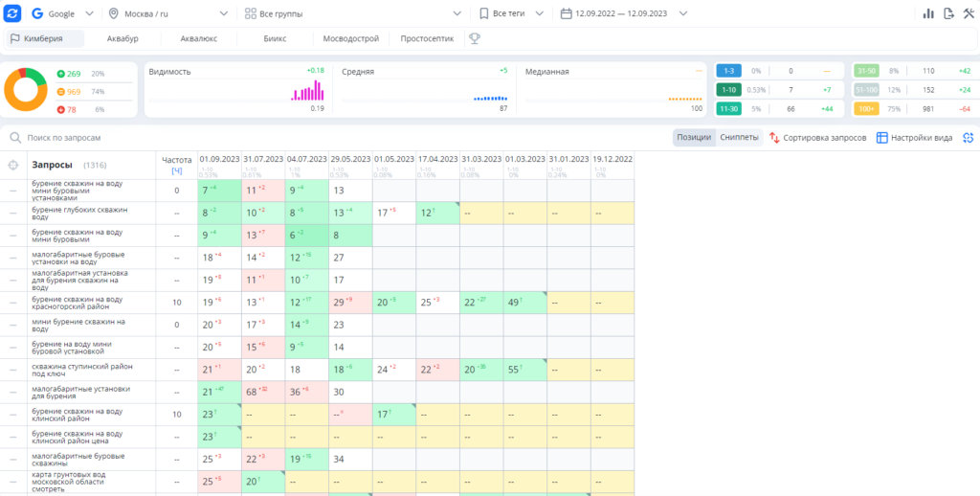Click the dark green 1-10 range badge
980x496 pixels.
point(728,89)
